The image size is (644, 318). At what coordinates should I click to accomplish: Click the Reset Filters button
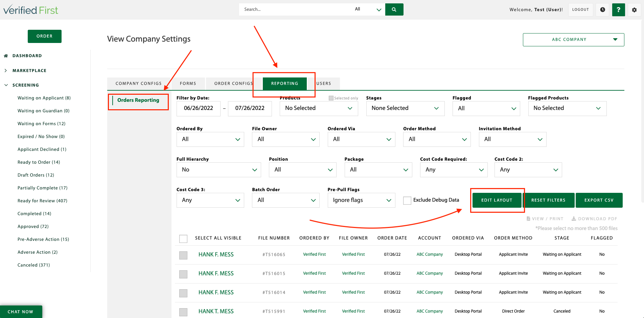pos(548,200)
